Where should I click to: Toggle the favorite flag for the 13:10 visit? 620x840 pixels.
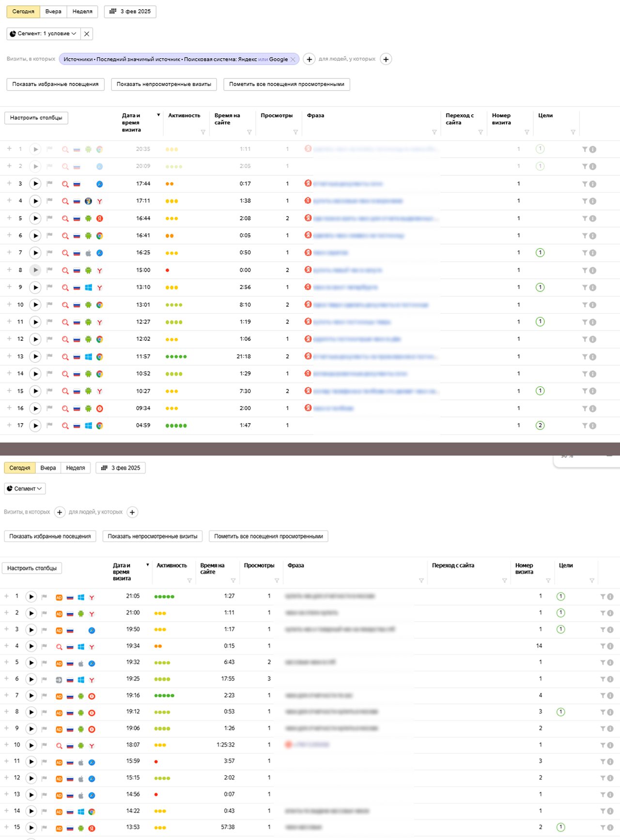coord(49,288)
